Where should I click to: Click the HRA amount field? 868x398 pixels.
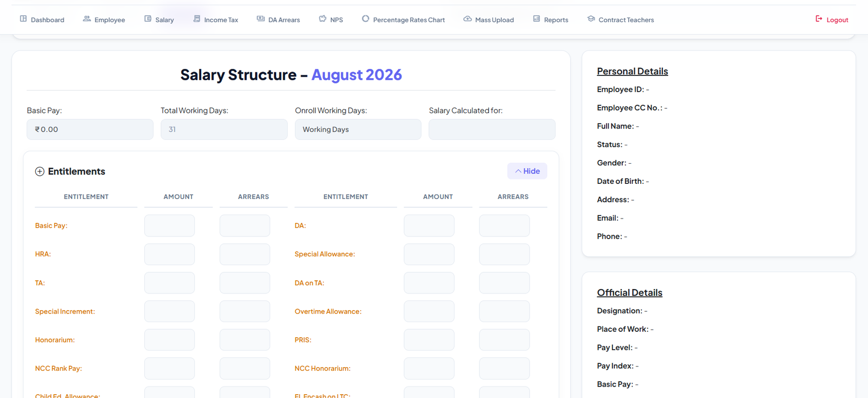pyautogui.click(x=169, y=254)
